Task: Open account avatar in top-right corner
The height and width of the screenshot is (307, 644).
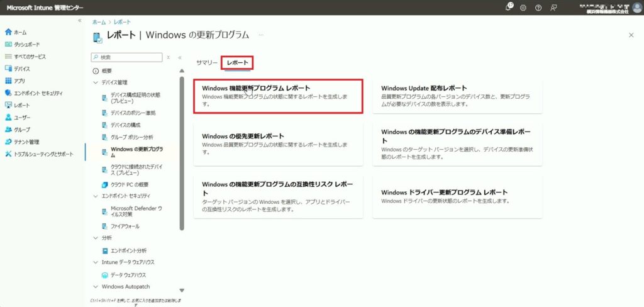Action: click(637, 8)
